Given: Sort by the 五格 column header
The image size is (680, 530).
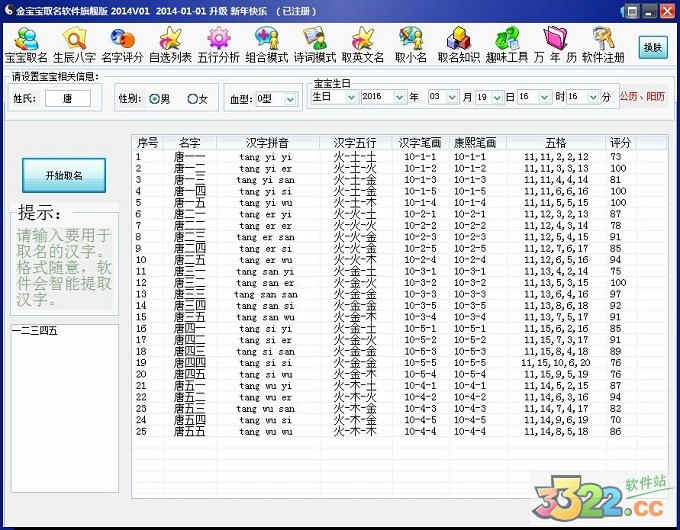Looking at the screenshot, I should (x=556, y=142).
